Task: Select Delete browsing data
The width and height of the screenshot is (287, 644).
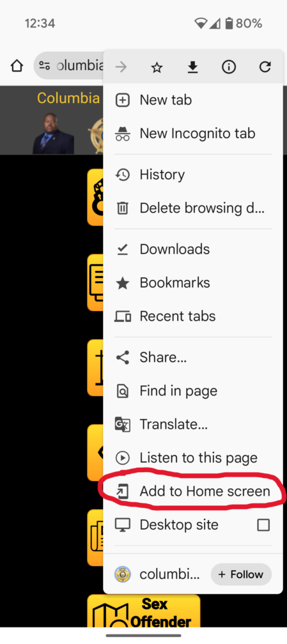Action: [x=193, y=208]
